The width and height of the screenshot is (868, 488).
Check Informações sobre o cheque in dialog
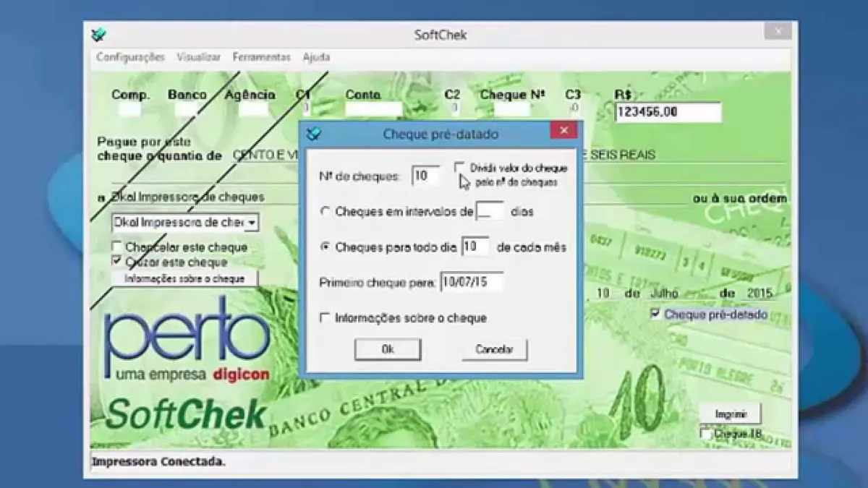point(325,317)
